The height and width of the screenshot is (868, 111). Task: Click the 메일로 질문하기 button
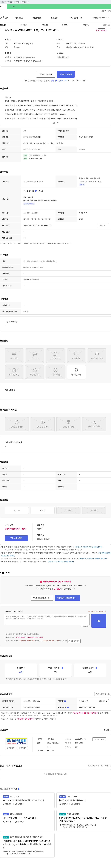tap(74, 641)
